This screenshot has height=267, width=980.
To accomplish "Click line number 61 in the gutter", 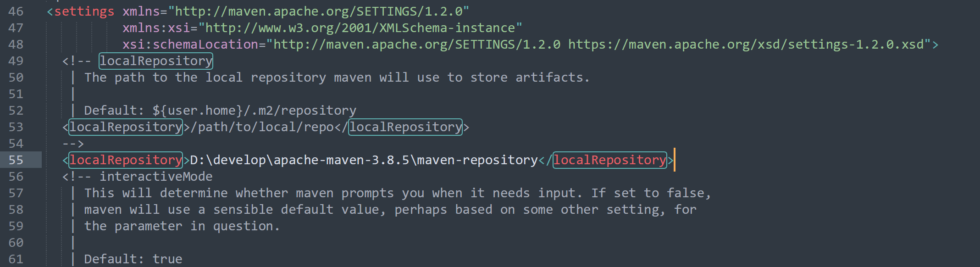I will coord(16,259).
